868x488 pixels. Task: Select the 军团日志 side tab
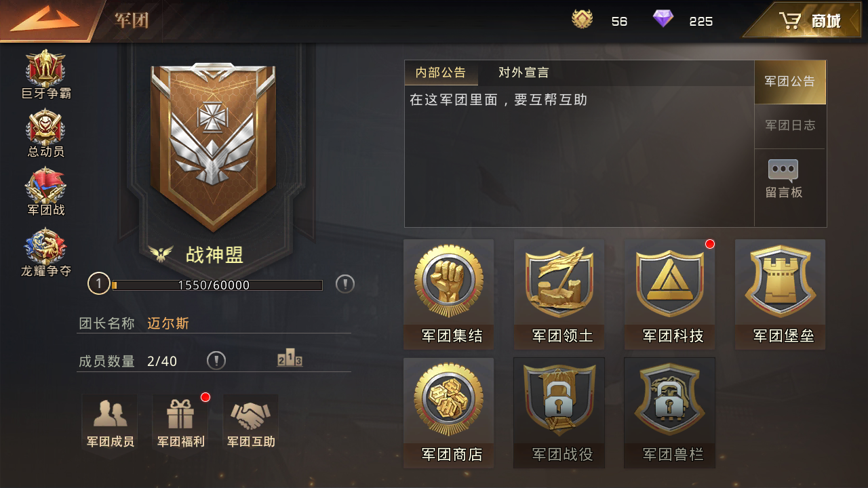pyautogui.click(x=790, y=125)
